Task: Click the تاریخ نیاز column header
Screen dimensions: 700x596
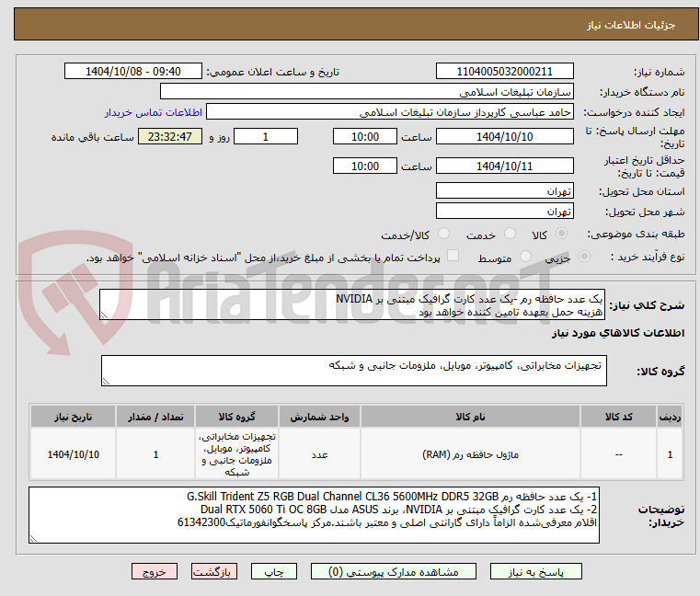Action: 74,417
